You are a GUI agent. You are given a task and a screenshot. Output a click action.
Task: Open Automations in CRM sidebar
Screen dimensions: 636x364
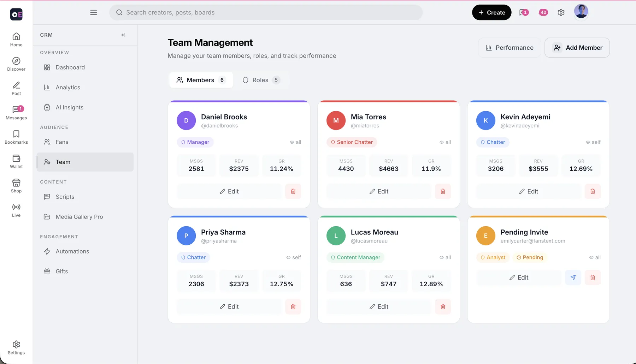pos(85,251)
